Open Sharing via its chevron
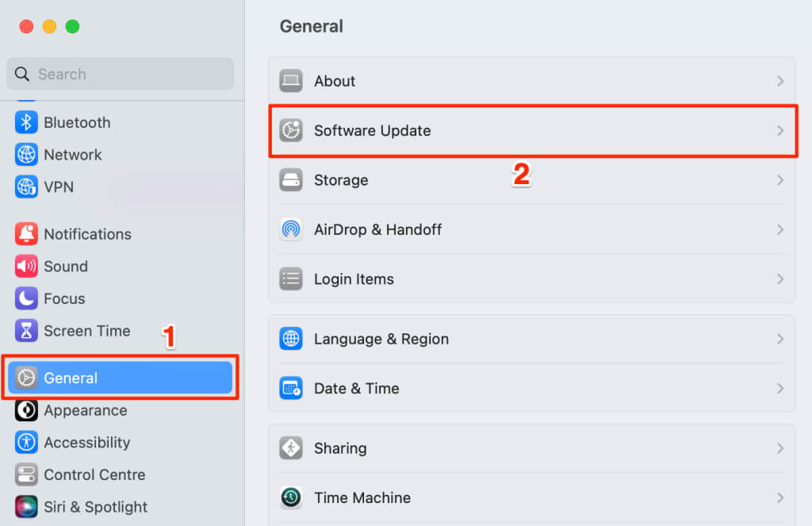Viewport: 812px width, 526px height. point(780,448)
